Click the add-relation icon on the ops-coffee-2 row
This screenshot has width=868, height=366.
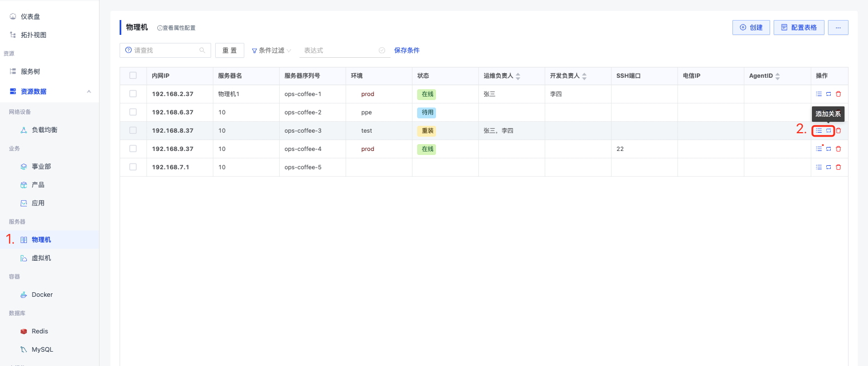(x=829, y=113)
